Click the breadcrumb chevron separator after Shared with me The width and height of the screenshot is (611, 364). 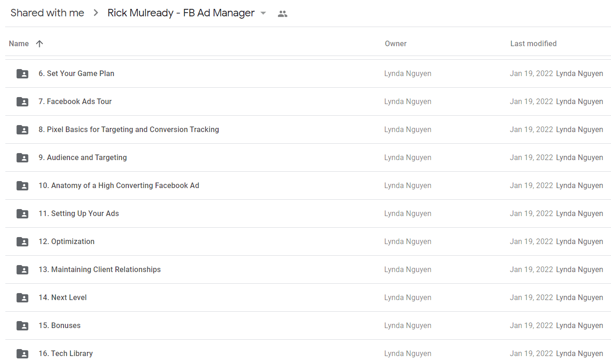[96, 13]
